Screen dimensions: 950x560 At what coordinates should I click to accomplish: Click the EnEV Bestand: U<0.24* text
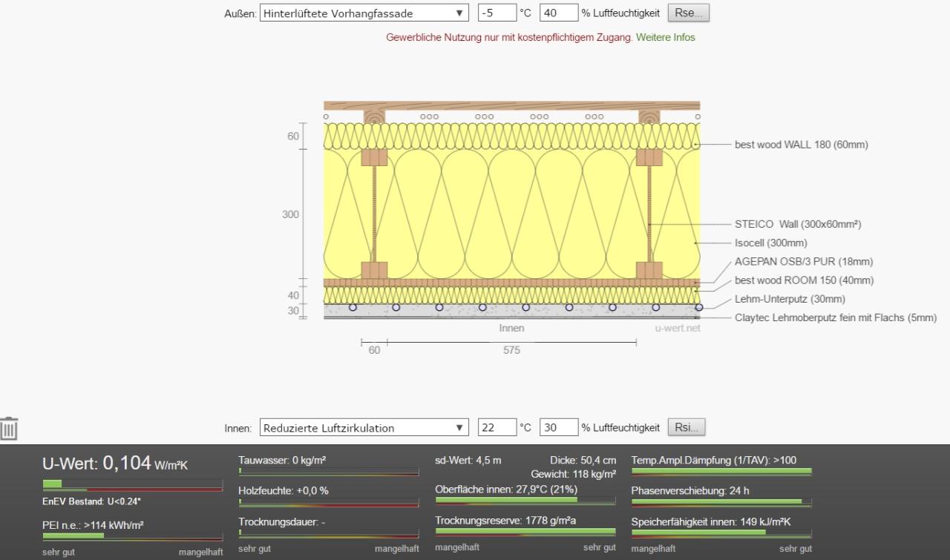[91, 501]
